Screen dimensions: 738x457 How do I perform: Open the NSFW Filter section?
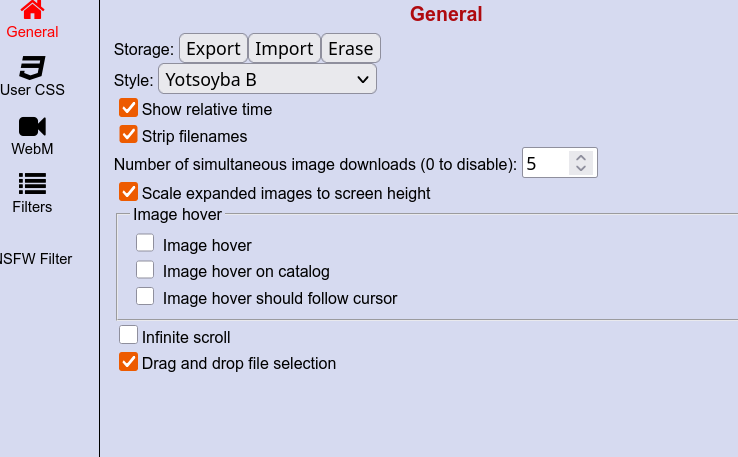tap(36, 259)
